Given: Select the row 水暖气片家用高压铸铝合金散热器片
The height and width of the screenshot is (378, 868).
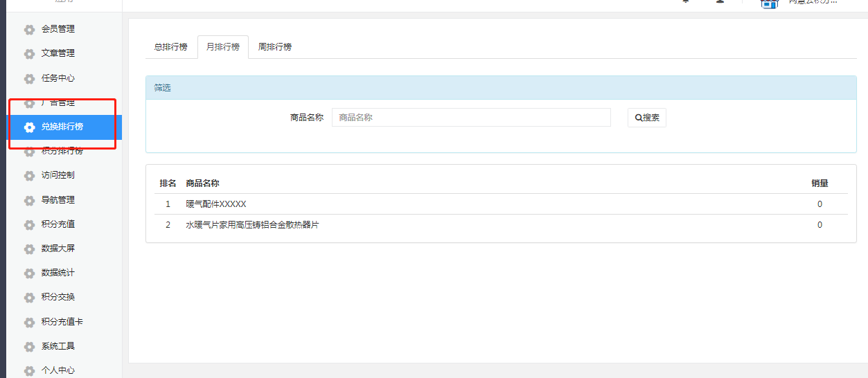Looking at the screenshot, I should point(501,225).
